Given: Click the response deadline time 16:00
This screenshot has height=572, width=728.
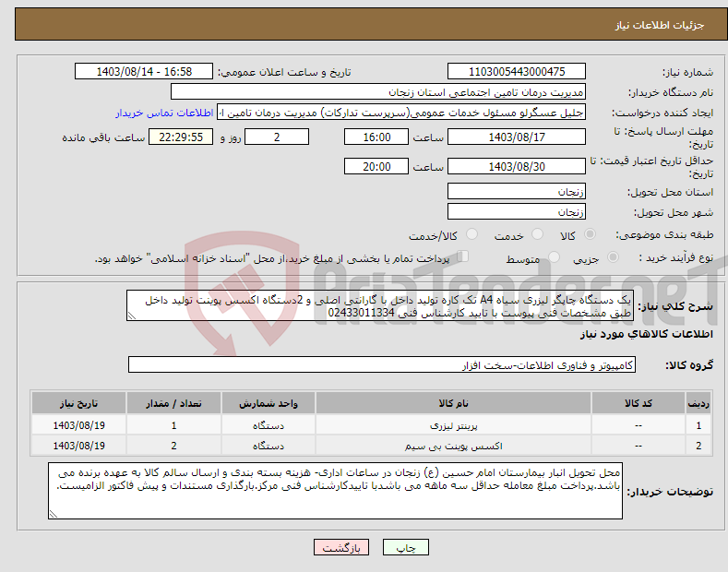Looking at the screenshot, I should click(376, 137).
